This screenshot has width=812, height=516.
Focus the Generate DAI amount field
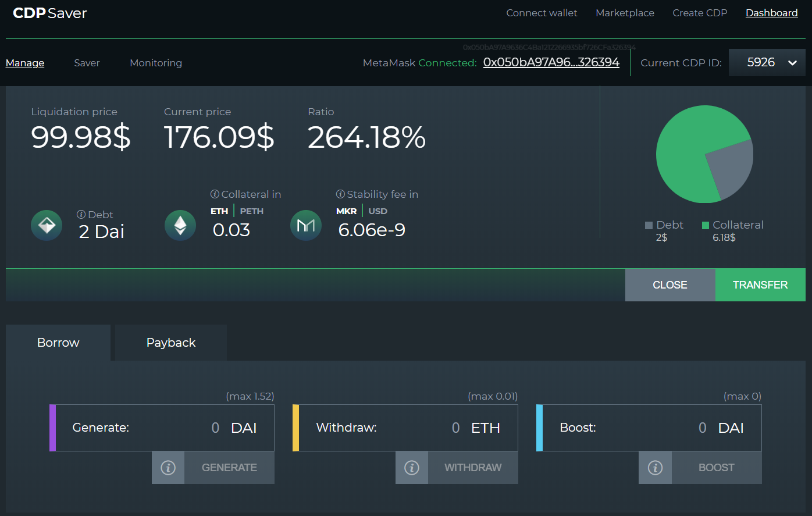[x=174, y=428]
